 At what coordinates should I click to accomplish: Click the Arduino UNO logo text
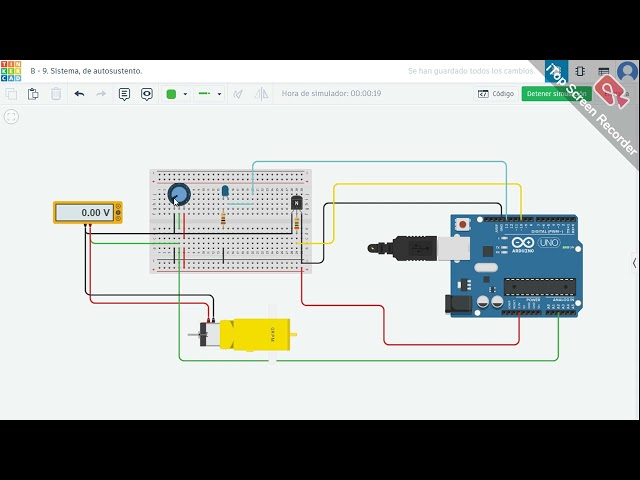pos(535,243)
